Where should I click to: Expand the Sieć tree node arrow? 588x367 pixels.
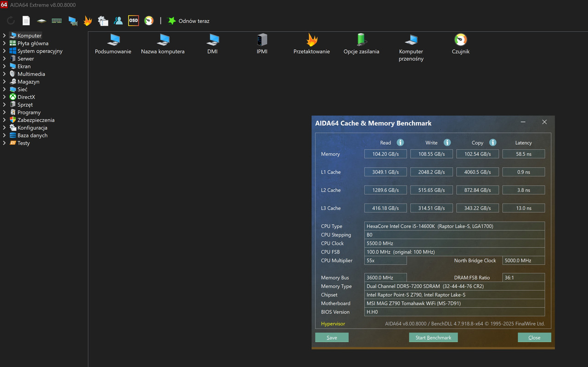point(4,89)
